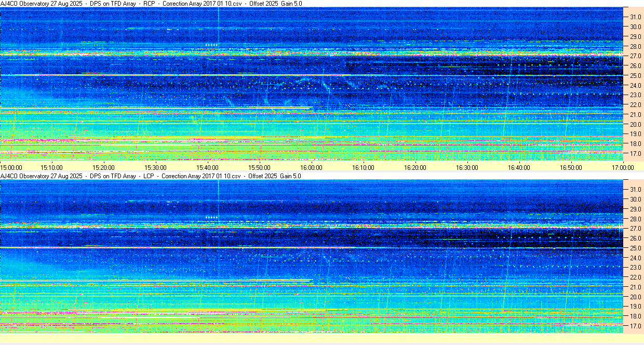The image size is (644, 345).
Task: Select the 16:30:00 time axis label
Action: point(467,167)
